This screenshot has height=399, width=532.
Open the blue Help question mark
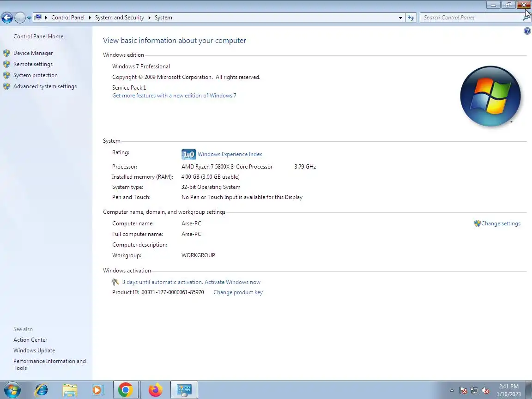[x=527, y=31]
